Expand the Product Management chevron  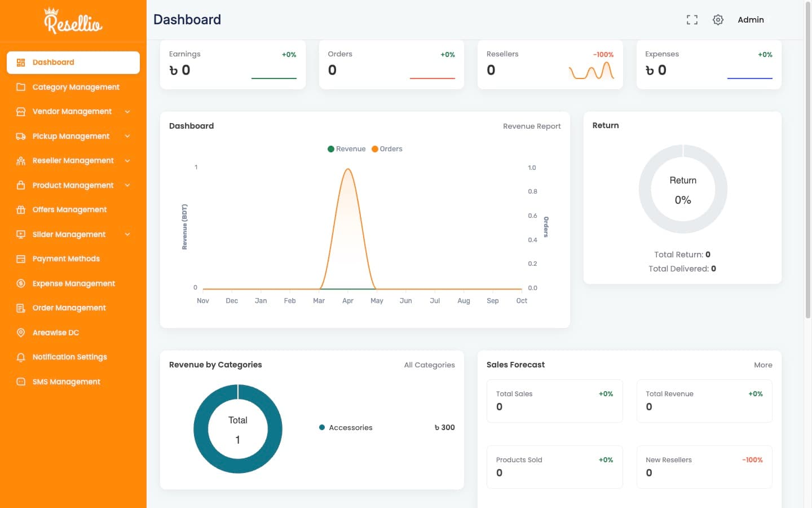pyautogui.click(x=127, y=185)
